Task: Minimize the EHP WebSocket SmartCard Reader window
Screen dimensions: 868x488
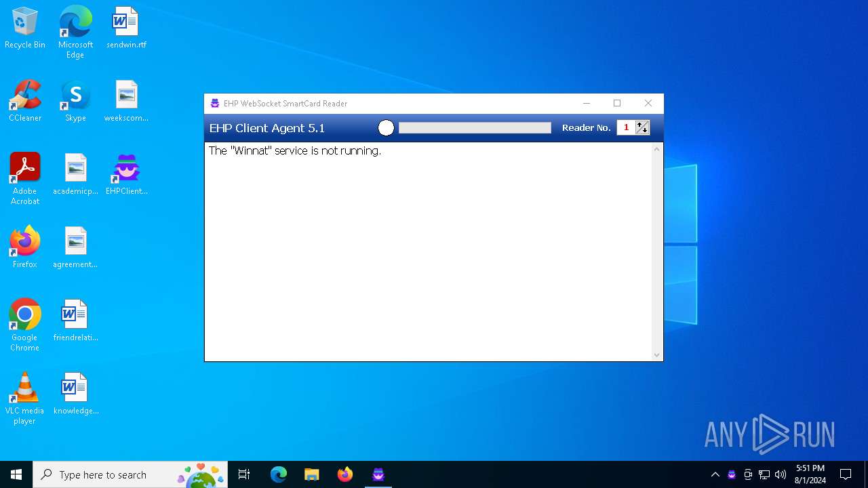Action: click(587, 104)
